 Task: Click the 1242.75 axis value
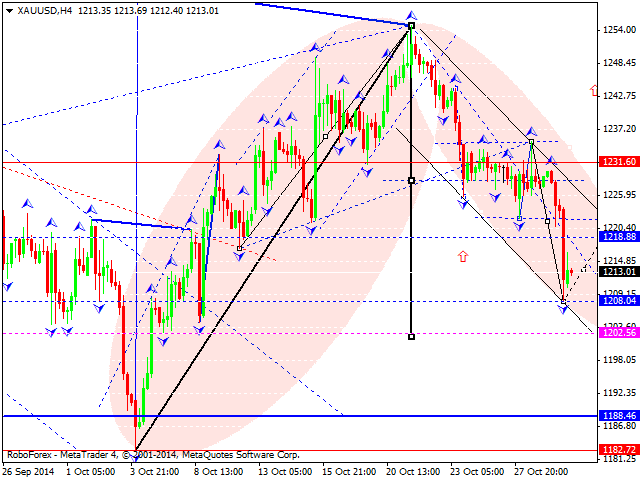click(620, 96)
